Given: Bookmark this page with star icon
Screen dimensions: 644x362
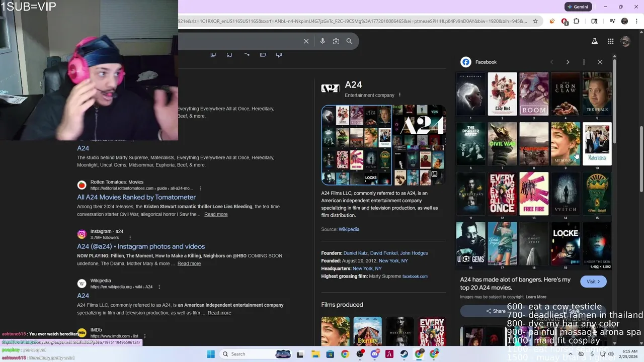Looking at the screenshot, I should (x=535, y=21).
